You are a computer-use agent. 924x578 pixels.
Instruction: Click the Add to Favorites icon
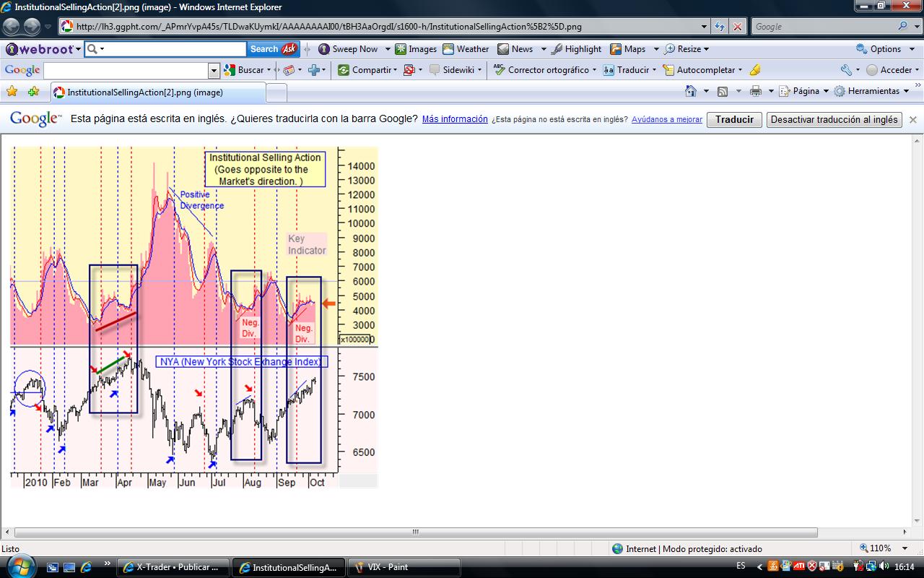click(x=33, y=92)
